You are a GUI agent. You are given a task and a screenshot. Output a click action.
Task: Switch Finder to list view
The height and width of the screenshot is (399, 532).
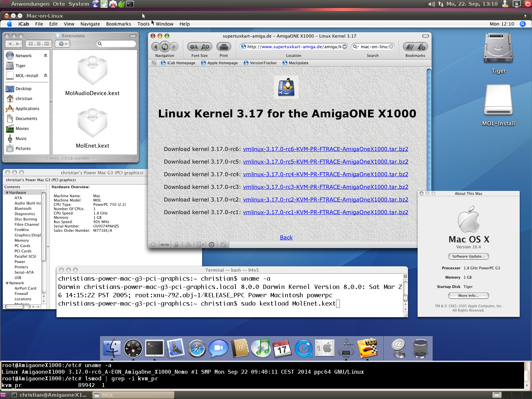(x=39, y=44)
